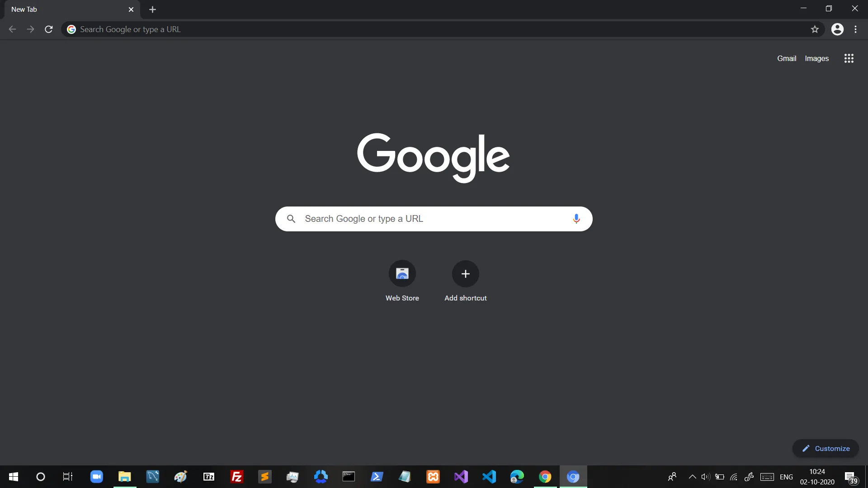Click the Customize button
The width and height of the screenshot is (868, 488).
pyautogui.click(x=826, y=448)
